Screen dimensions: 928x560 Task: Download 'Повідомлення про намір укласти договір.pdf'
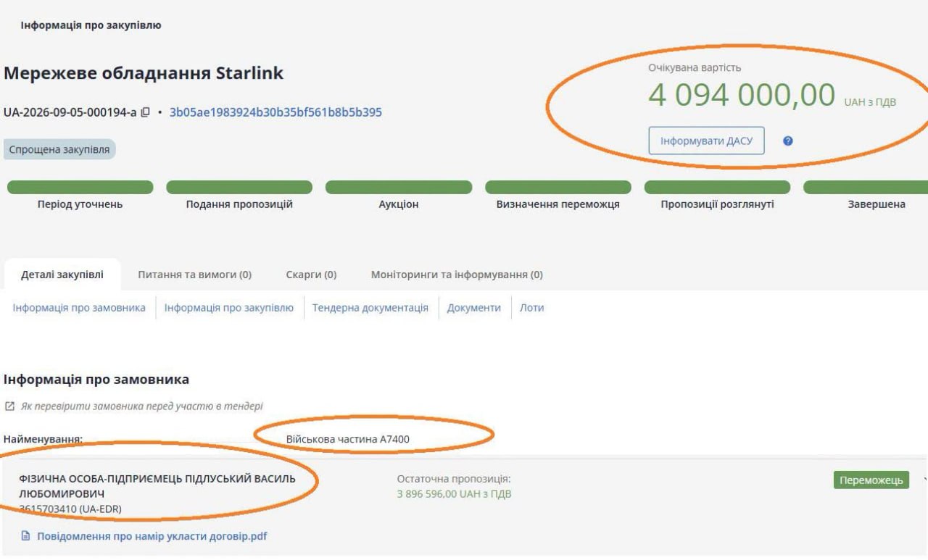(x=152, y=536)
